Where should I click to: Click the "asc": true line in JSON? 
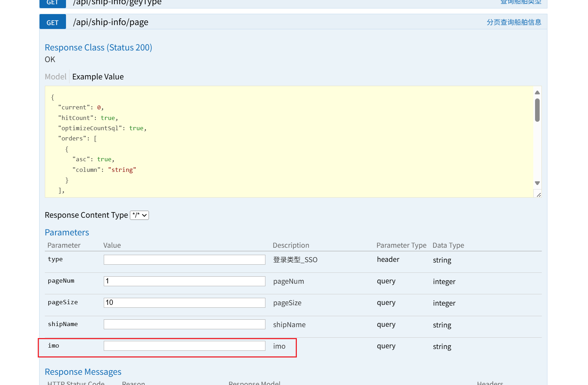pyautogui.click(x=94, y=159)
